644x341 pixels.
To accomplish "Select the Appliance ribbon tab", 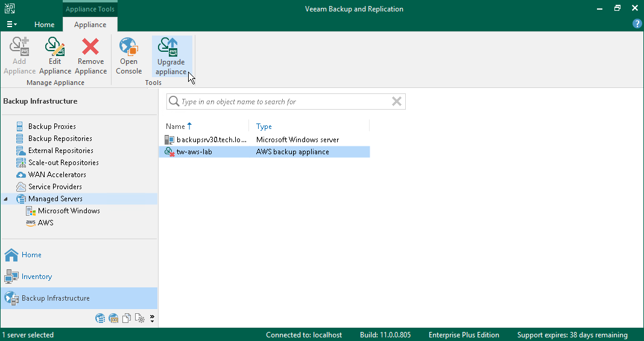I will pos(90,25).
